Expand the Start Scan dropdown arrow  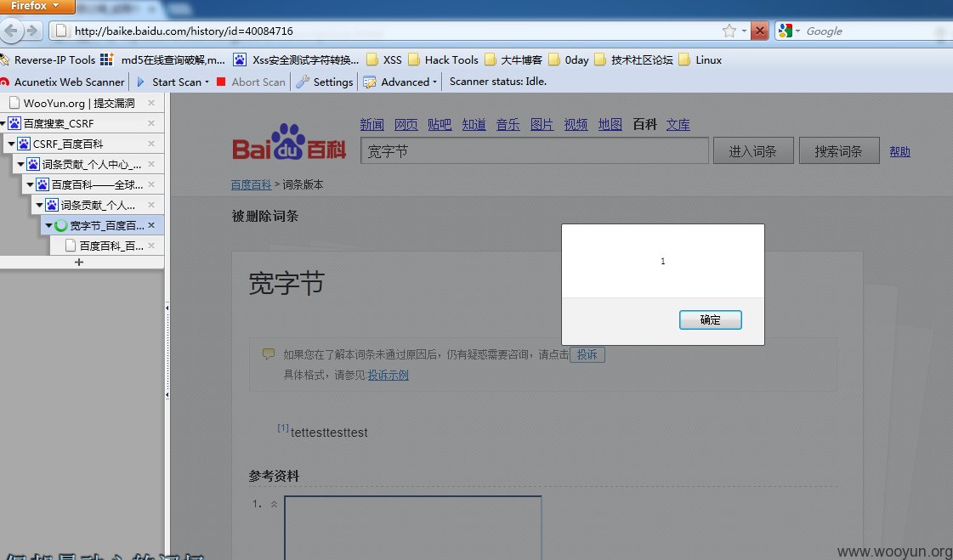tap(207, 82)
